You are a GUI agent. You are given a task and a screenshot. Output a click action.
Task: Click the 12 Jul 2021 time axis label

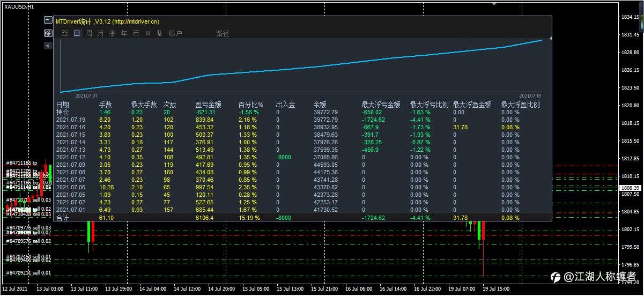[x=15, y=290]
